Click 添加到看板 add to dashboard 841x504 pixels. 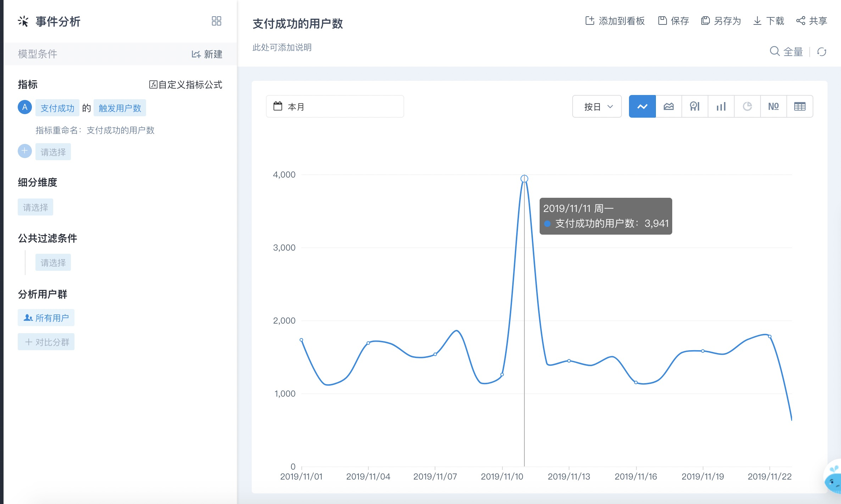click(615, 21)
